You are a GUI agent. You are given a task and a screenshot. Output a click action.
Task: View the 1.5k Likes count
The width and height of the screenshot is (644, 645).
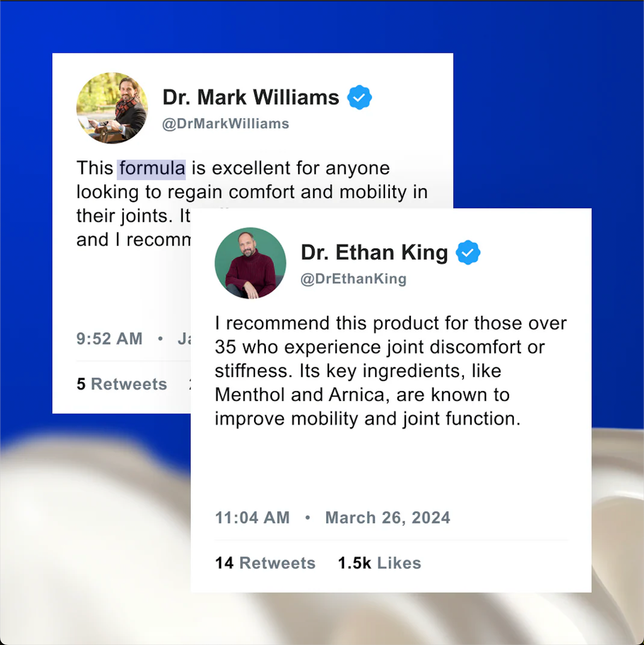tap(380, 563)
